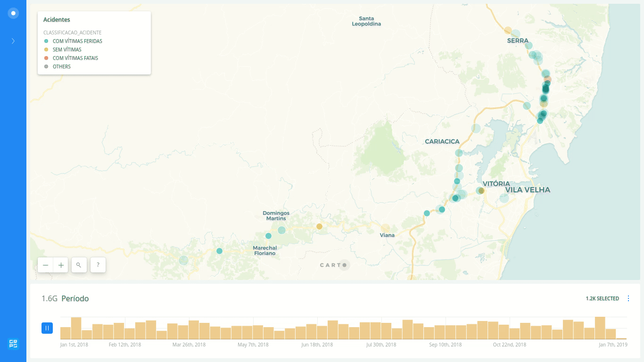Open the QR code icon at sidebar bottom
The width and height of the screenshot is (644, 362).
coord(13,344)
